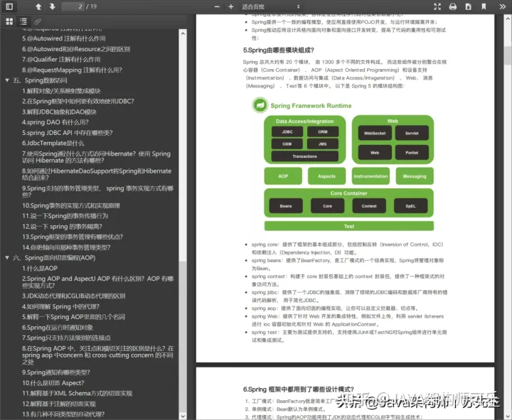Click the outline panel scrollbar thumb
Viewport: 512px width, 420px height.
pos(183,336)
